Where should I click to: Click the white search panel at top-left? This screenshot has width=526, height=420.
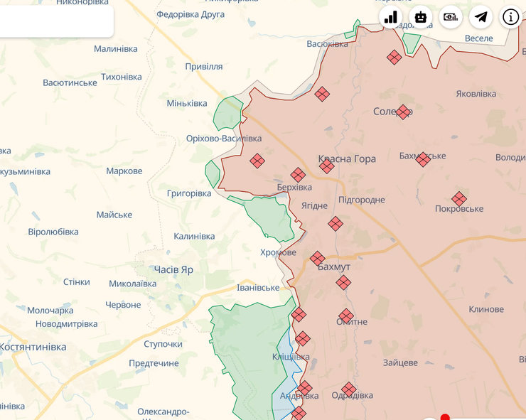(x=55, y=18)
